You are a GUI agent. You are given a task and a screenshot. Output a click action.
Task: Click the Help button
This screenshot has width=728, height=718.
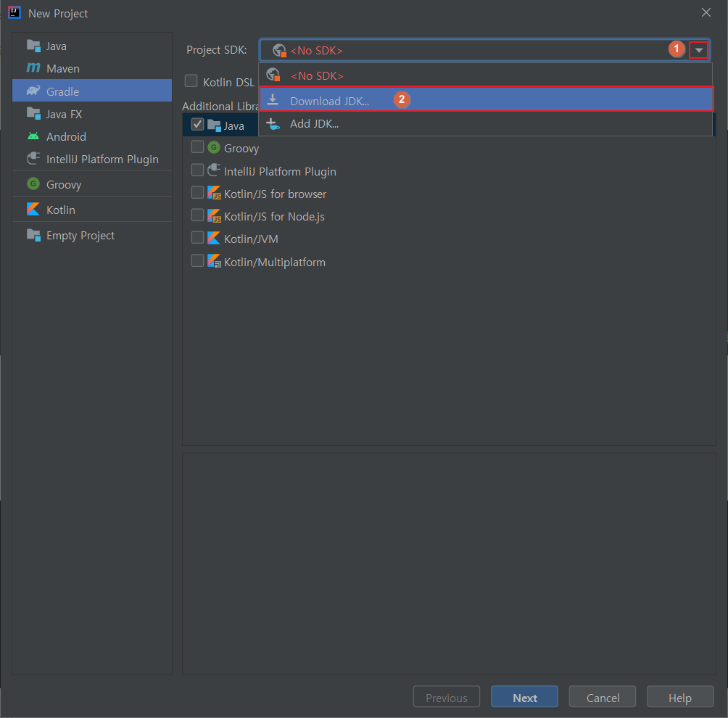click(680, 697)
